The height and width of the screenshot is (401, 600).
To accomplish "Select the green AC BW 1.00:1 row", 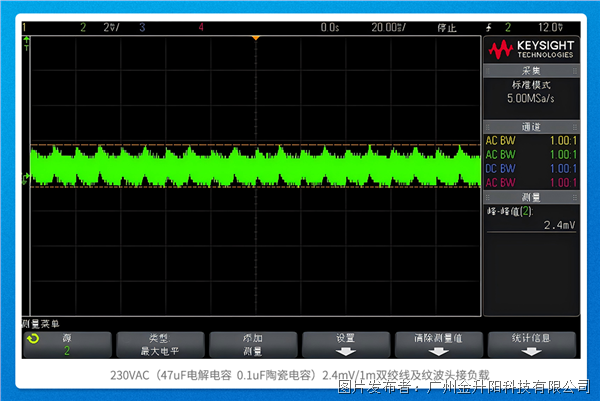I will pyautogui.click(x=531, y=155).
